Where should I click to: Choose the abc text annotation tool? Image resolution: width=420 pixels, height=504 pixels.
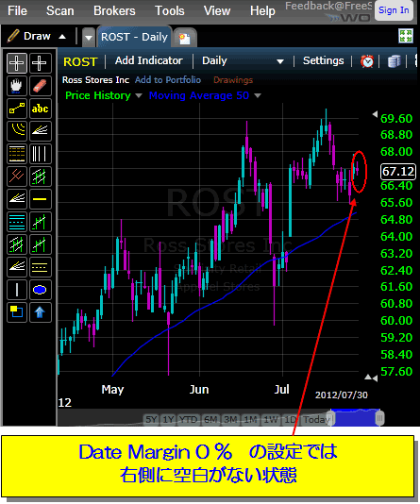tap(40, 109)
